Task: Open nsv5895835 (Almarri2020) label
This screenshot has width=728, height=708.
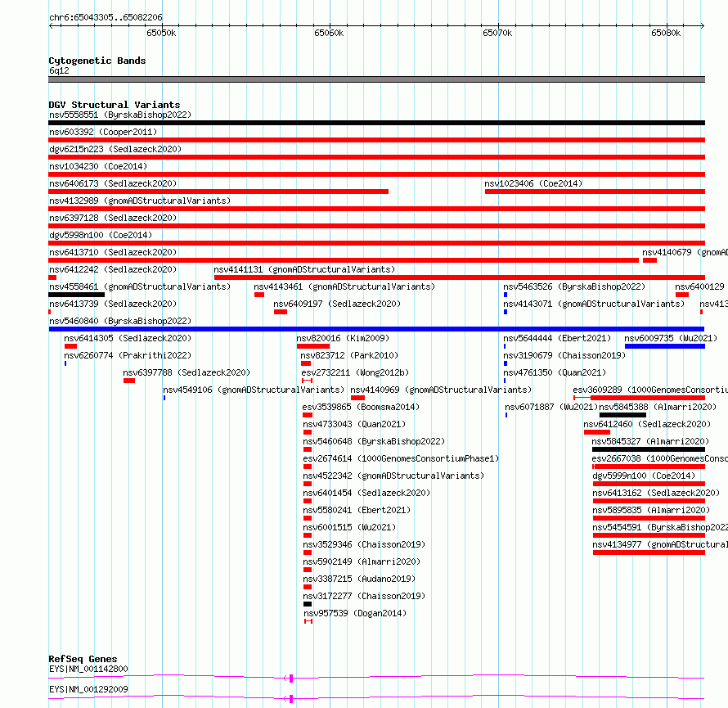Action: (x=651, y=510)
